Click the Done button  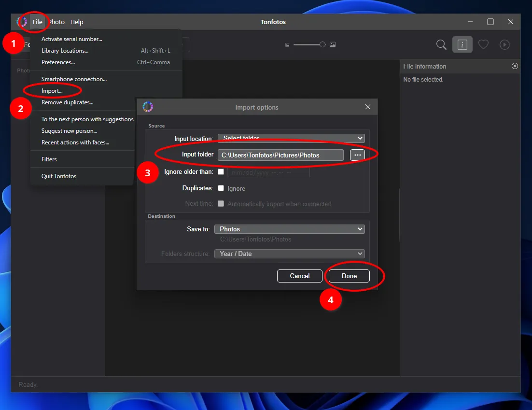coord(349,276)
